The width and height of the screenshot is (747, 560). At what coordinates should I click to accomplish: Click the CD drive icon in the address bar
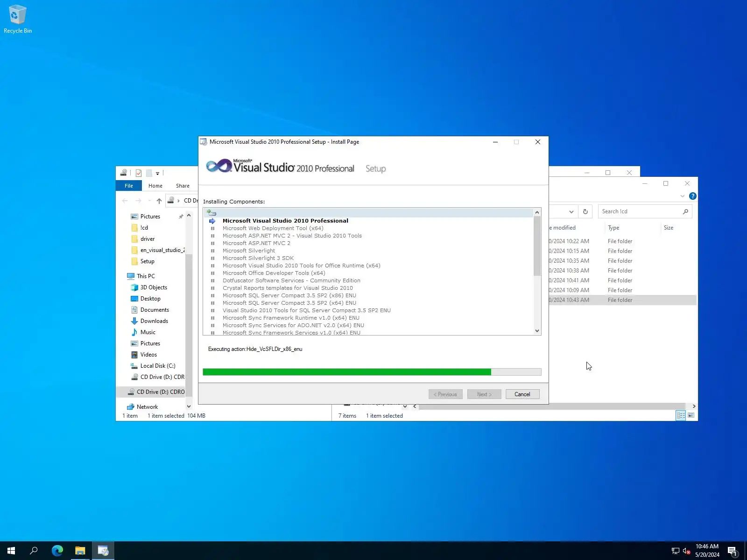point(171,200)
